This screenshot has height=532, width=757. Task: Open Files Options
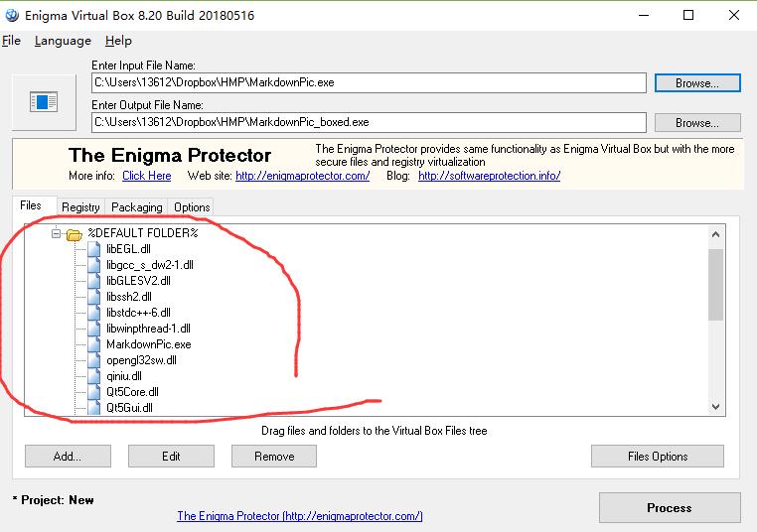click(x=658, y=457)
